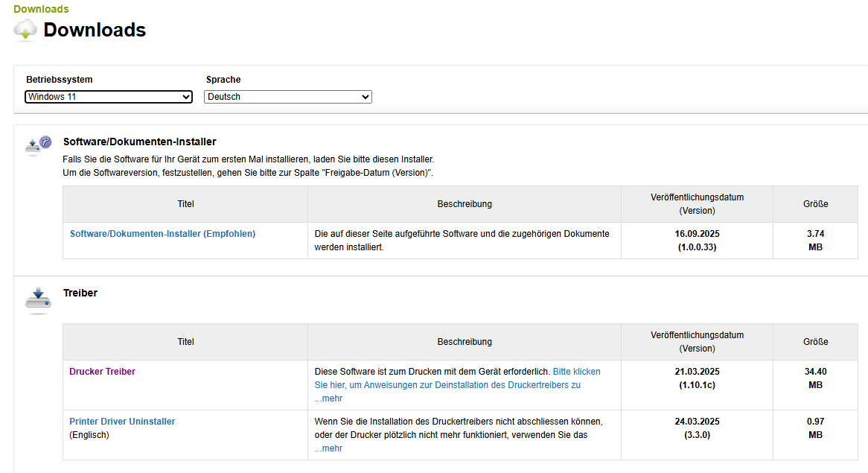Click the Beschreibung header in Treiber table
Viewport: 868px width, 473px height.
(x=465, y=342)
